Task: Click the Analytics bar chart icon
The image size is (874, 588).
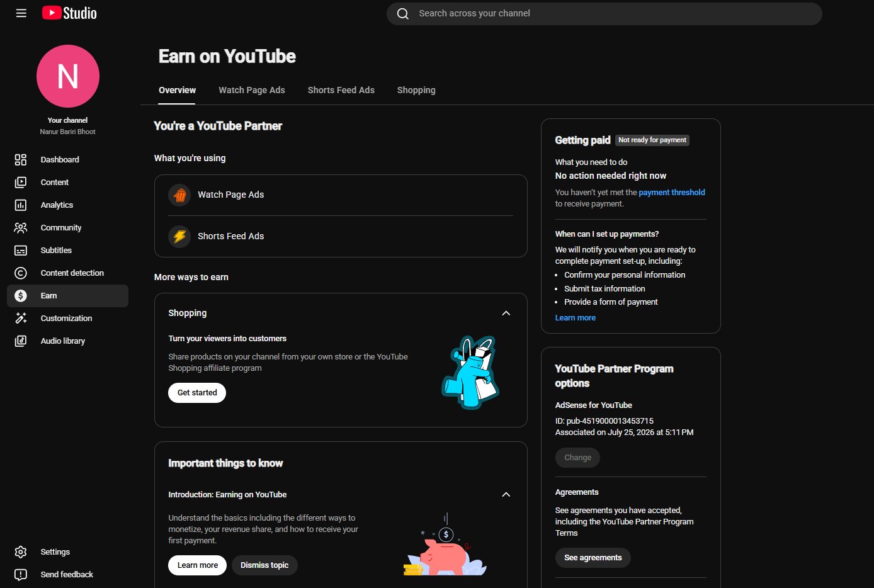Action: pos(21,205)
